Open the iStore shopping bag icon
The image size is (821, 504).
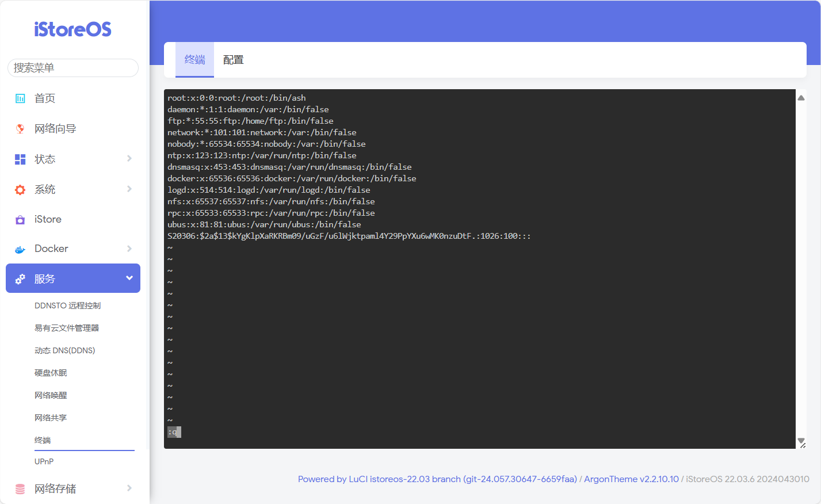tap(20, 220)
